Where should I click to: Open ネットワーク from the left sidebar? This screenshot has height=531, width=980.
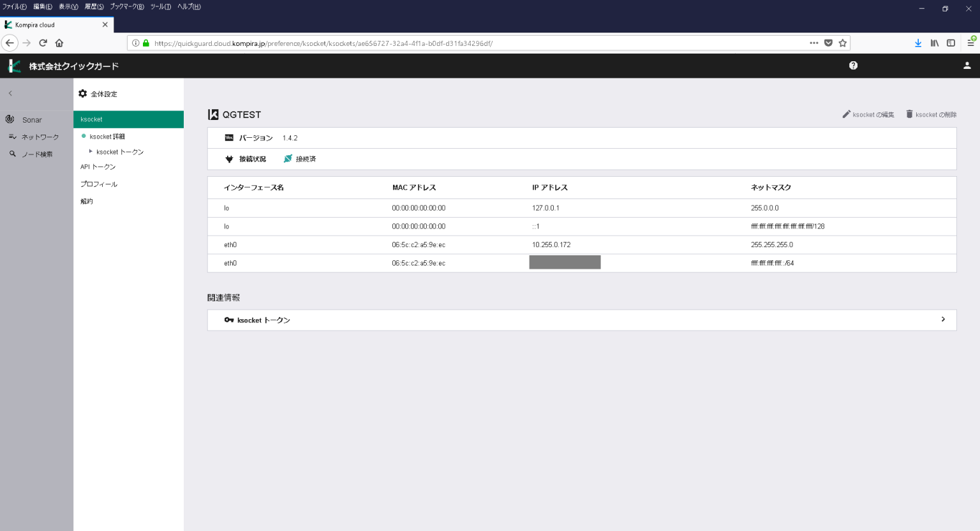(x=37, y=137)
